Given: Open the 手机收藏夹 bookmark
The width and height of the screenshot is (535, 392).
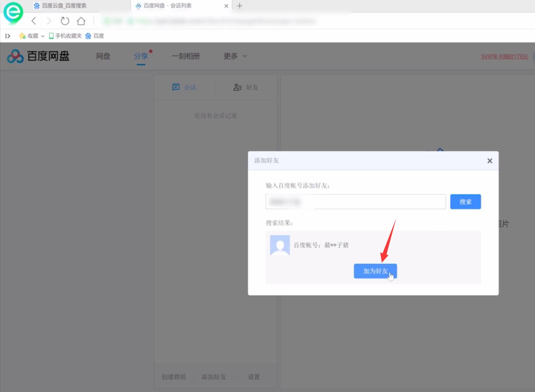Looking at the screenshot, I should 65,36.
